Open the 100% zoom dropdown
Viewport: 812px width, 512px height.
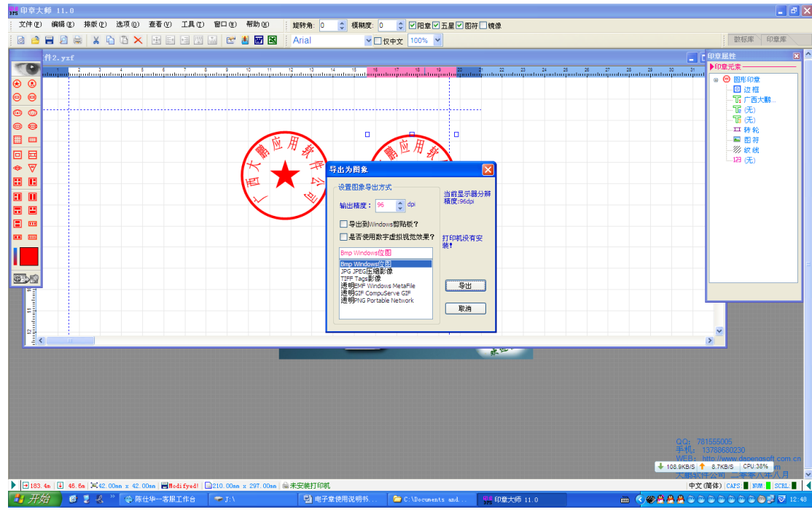[437, 41]
